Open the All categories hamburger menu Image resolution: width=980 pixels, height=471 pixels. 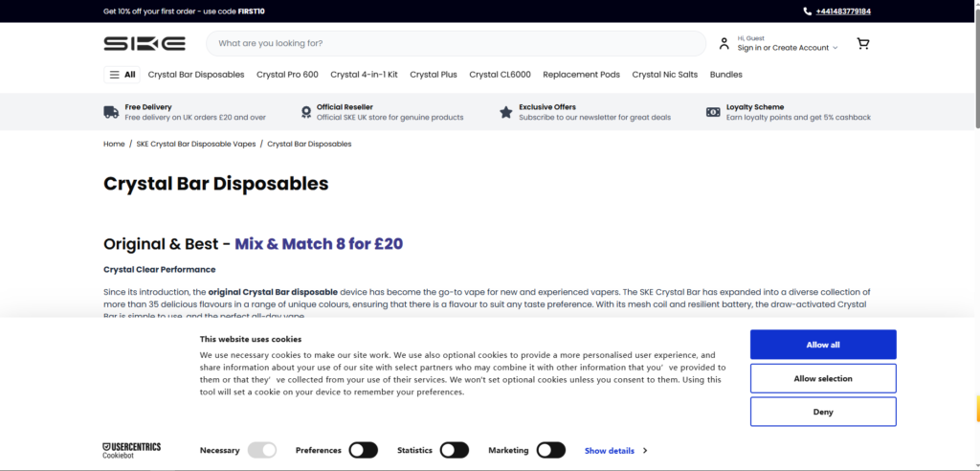click(122, 75)
